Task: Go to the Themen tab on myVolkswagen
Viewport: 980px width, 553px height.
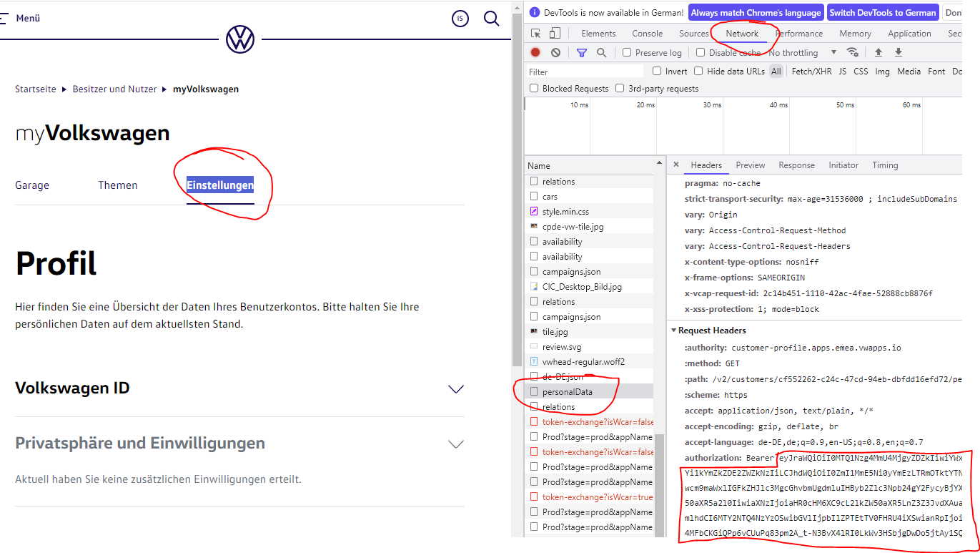Action: [x=118, y=185]
